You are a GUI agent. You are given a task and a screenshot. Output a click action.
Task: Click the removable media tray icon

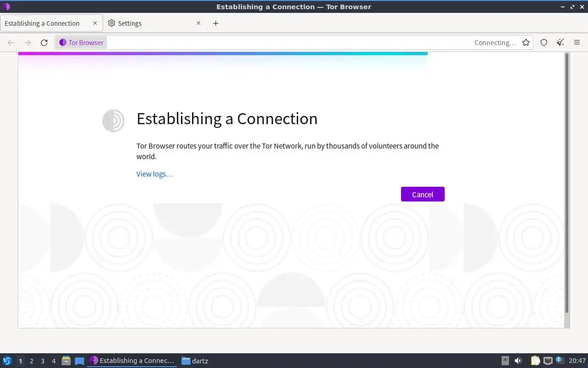505,361
